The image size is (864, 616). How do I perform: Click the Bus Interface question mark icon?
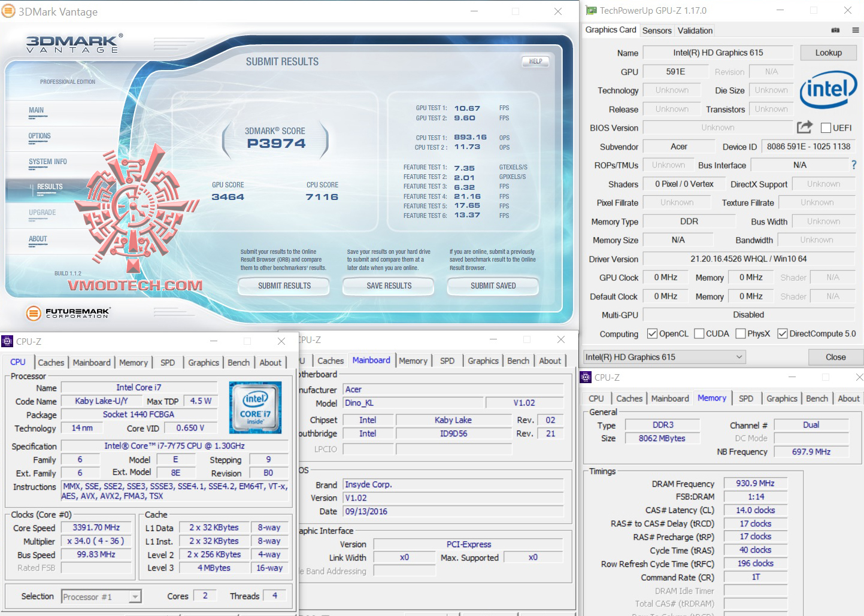[x=854, y=165]
